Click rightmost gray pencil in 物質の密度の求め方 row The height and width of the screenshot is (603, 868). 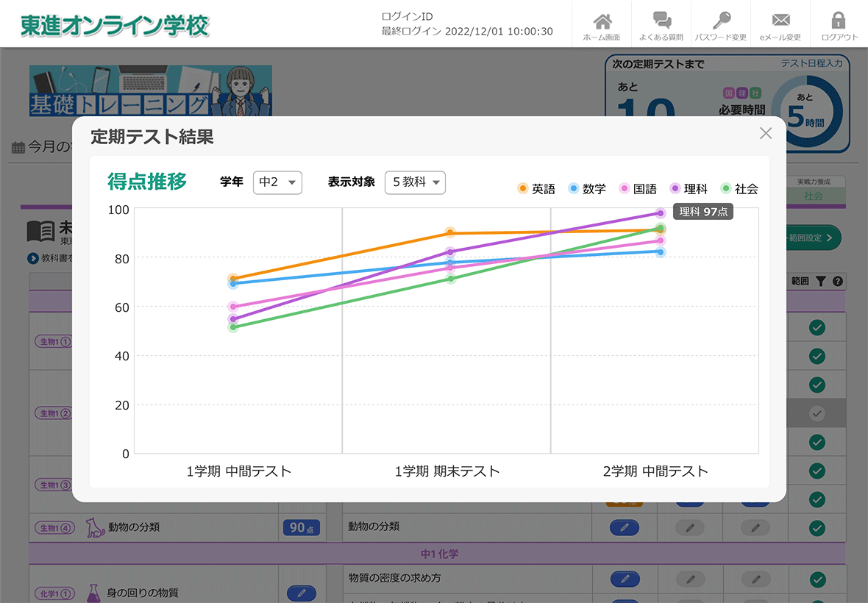tap(755, 579)
